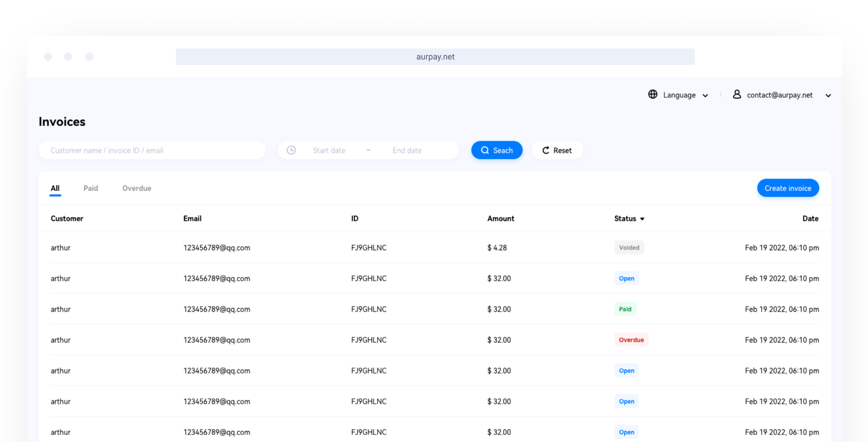Click the third browser window dot
Screen dimensions: 868x442
(89, 56)
